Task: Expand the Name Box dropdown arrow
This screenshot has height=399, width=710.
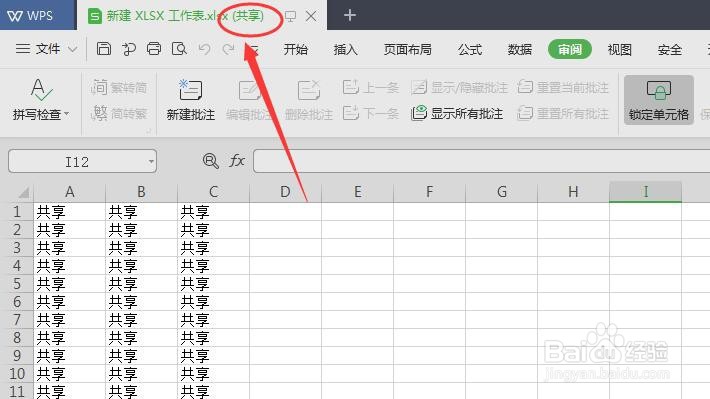Action: [x=151, y=161]
